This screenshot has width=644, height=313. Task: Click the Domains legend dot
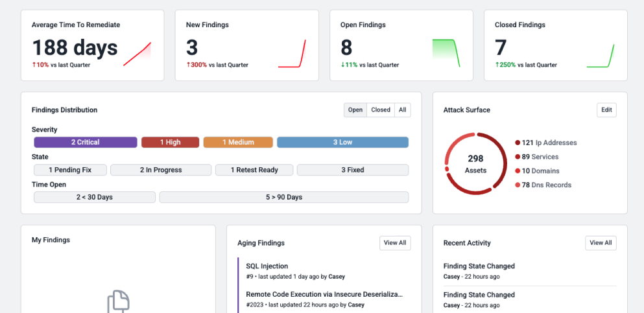pos(518,170)
